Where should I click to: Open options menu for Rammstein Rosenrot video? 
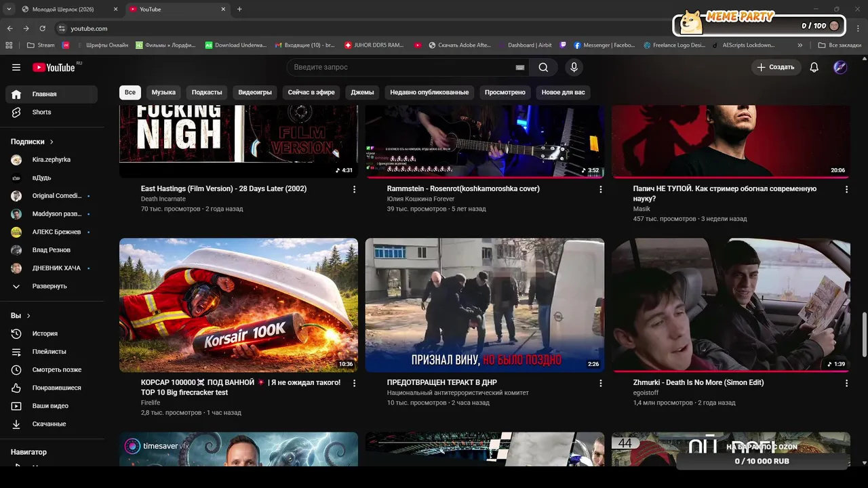[600, 190]
